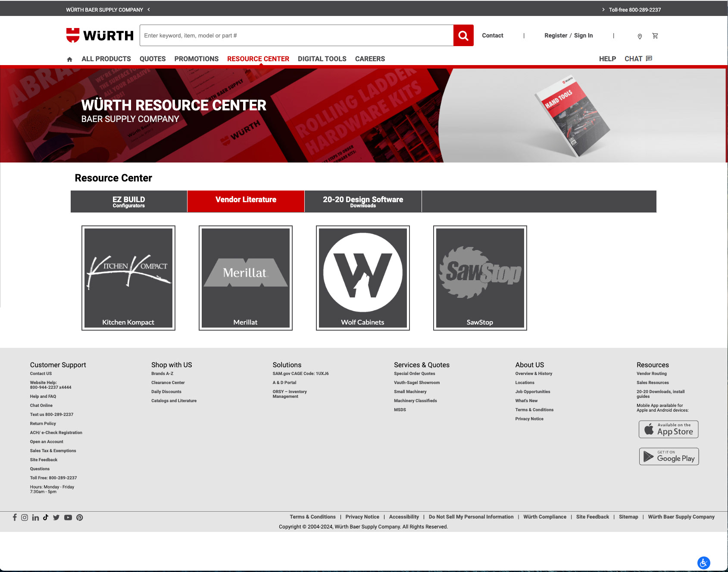728x572 pixels.
Task: Open the DIGITAL TOOLS menu
Action: (322, 59)
